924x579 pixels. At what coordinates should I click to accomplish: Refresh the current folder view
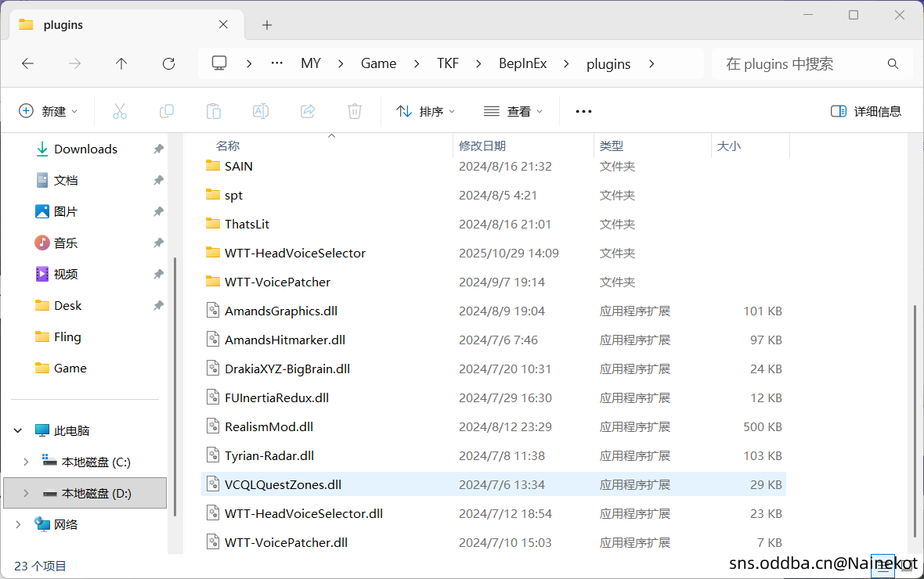click(x=168, y=63)
